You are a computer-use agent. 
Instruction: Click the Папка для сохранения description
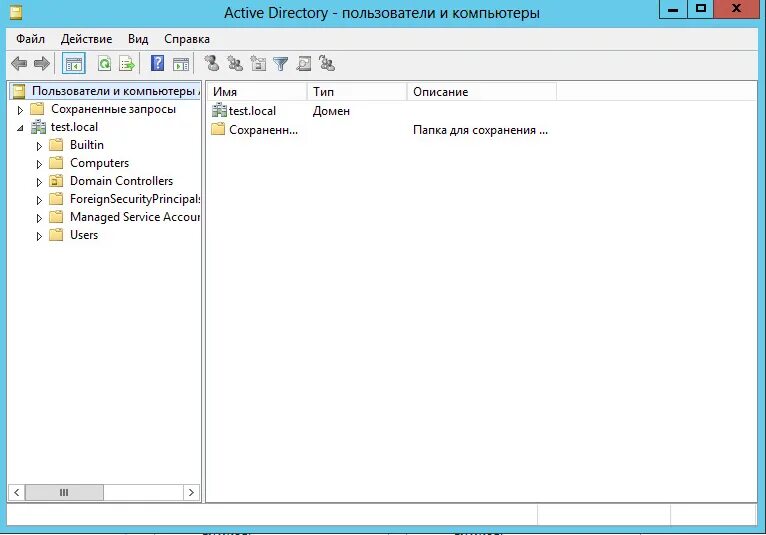[x=480, y=130]
